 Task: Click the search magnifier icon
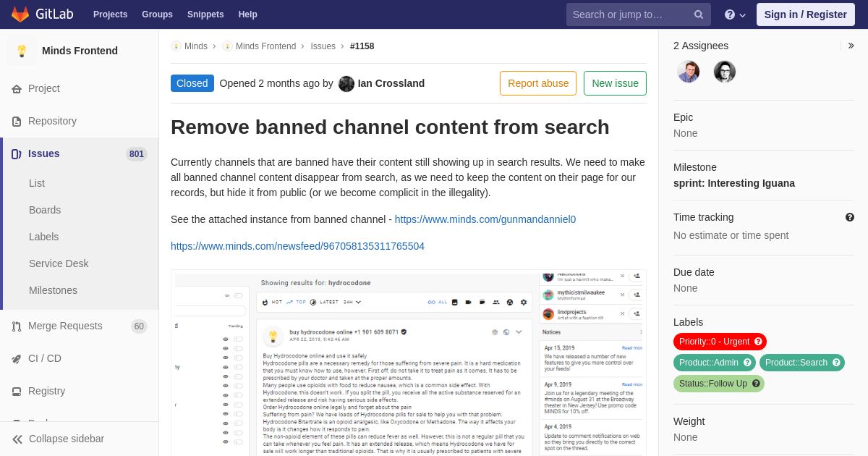(699, 14)
